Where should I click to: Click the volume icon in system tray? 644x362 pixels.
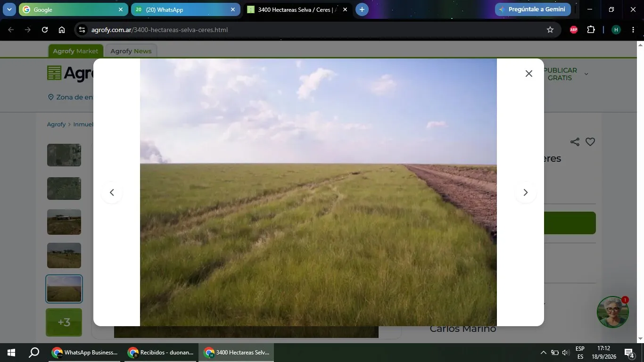(566, 353)
